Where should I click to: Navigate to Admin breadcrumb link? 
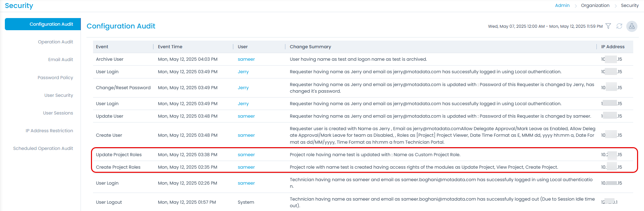562,5
